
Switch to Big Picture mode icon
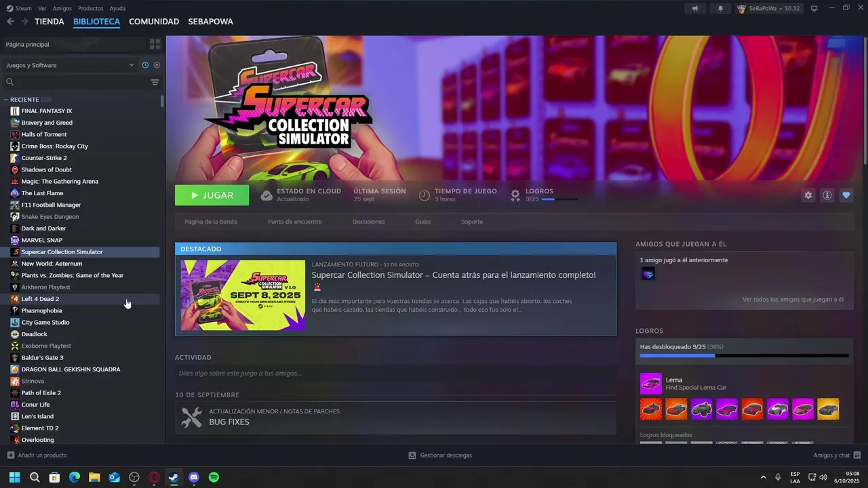[814, 8]
